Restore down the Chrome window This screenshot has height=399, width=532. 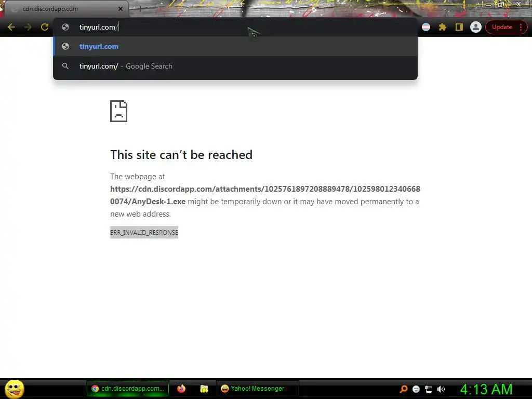[501, 4]
